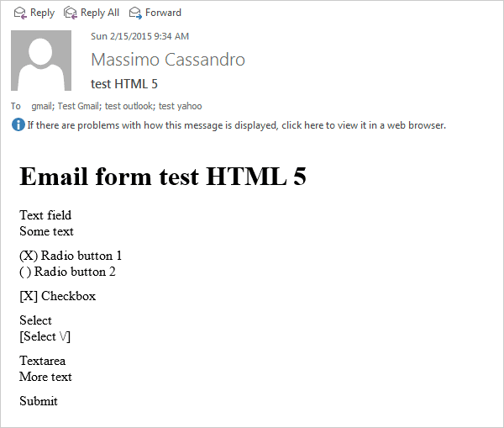Click the Reply envelope icon
The image size is (504, 428).
click(x=20, y=13)
